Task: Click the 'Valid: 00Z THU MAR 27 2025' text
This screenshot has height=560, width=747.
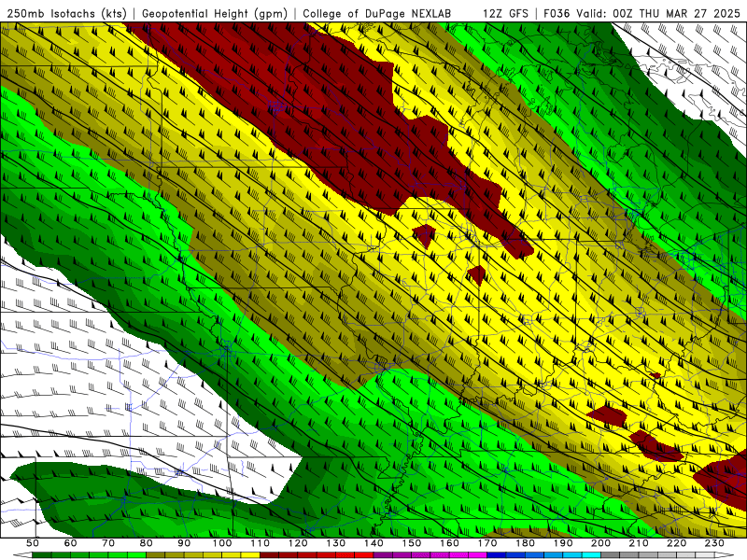Action: pyautogui.click(x=658, y=13)
